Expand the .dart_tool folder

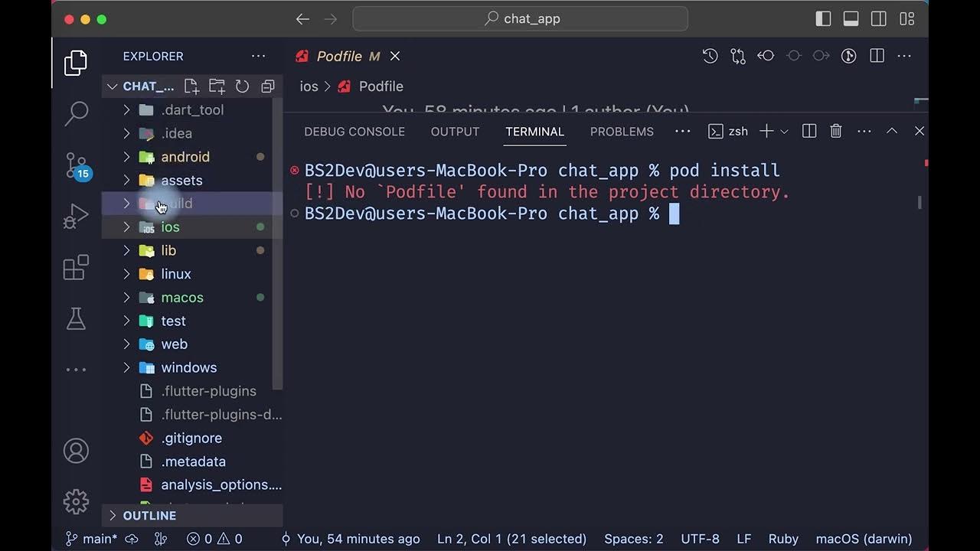[192, 110]
